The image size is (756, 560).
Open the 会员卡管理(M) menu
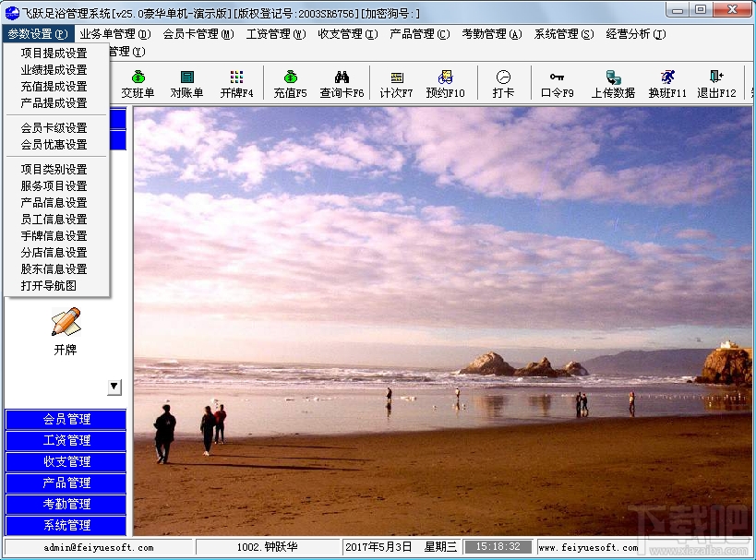(198, 34)
